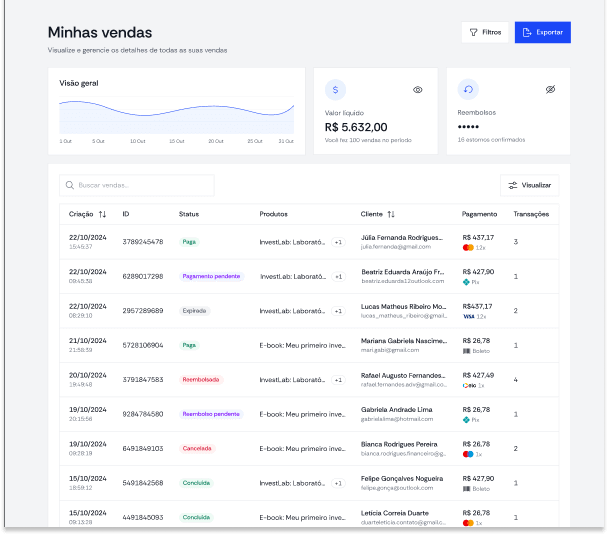
Task: Click the refund arrows icon in Reembolsos card
Action: pos(467,89)
